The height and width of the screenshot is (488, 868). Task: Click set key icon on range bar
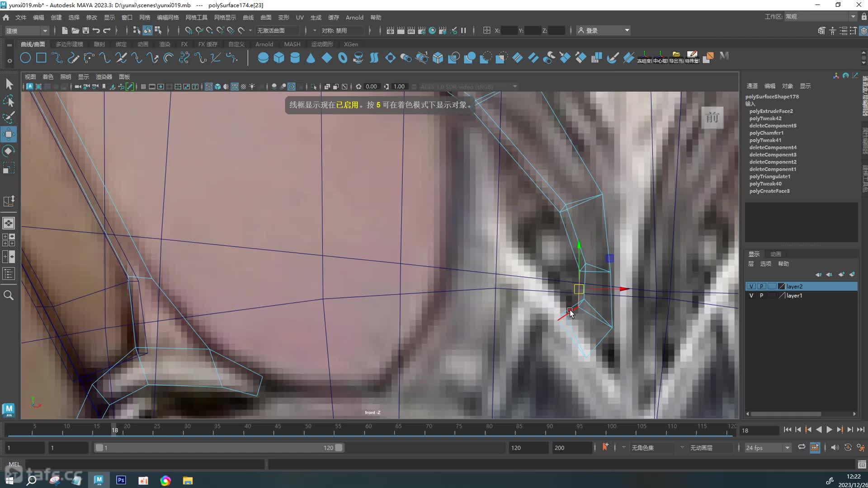[605, 447]
